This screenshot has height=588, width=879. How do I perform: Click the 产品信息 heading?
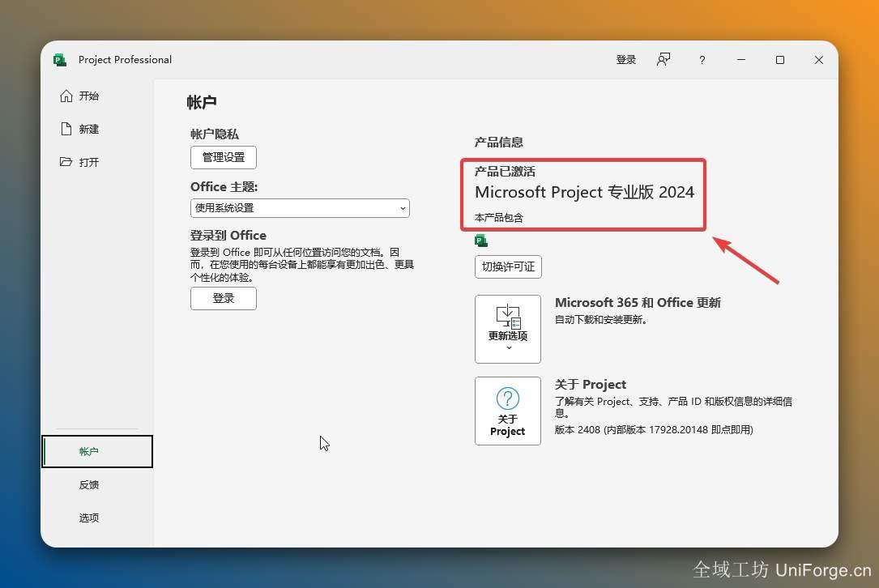tap(498, 143)
